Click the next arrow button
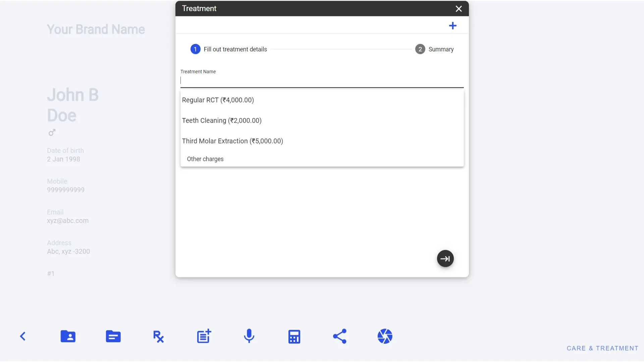Image resolution: width=644 pixels, height=362 pixels. tap(444, 258)
